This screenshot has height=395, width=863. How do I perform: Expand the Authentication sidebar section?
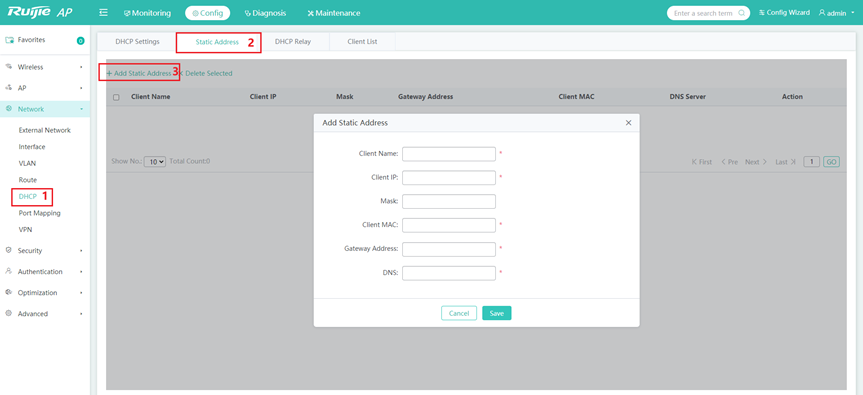pyautogui.click(x=44, y=271)
